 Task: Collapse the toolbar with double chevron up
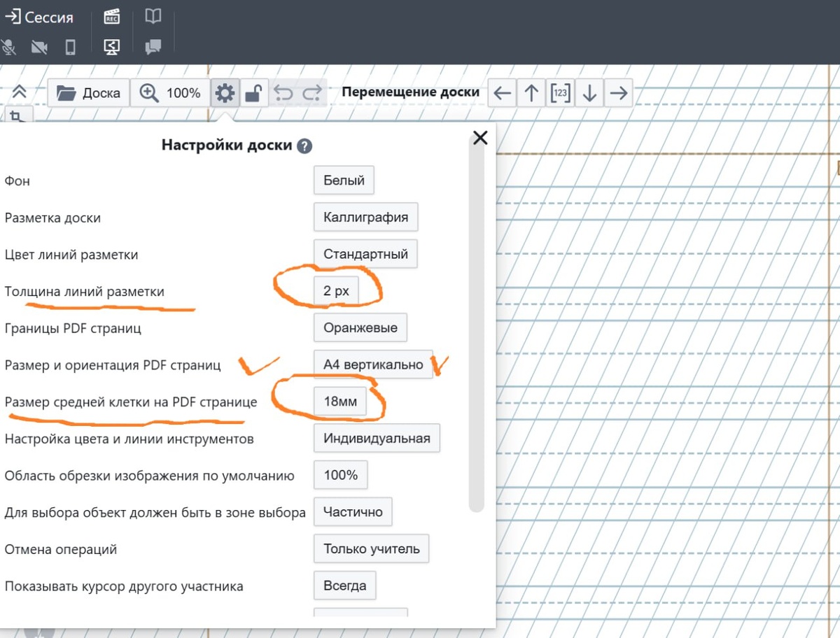point(19,92)
